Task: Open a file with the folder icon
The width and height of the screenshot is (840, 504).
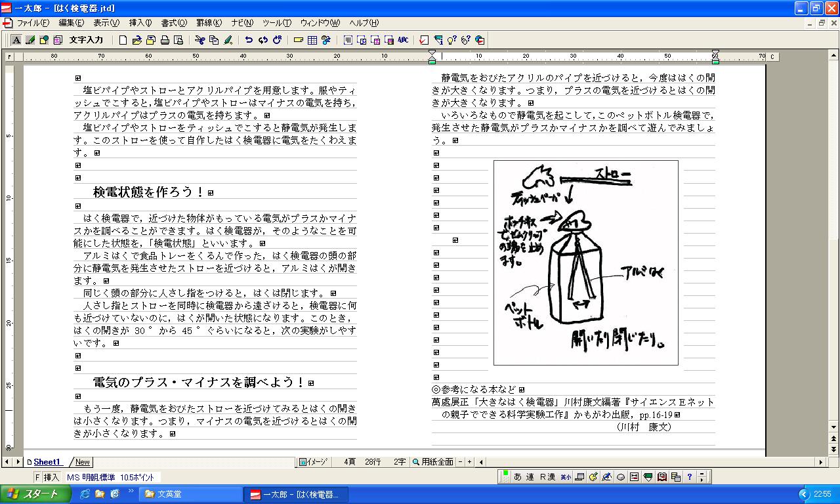Action: point(136,40)
